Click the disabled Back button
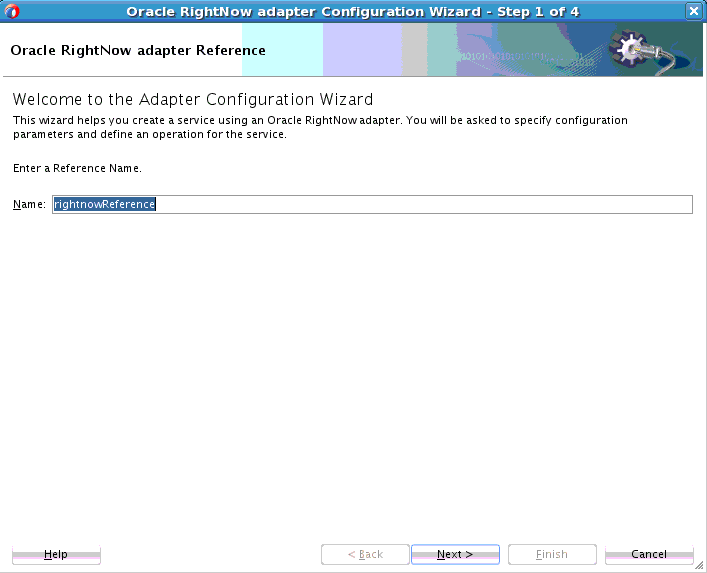Image resolution: width=707 pixels, height=573 pixels. click(365, 554)
